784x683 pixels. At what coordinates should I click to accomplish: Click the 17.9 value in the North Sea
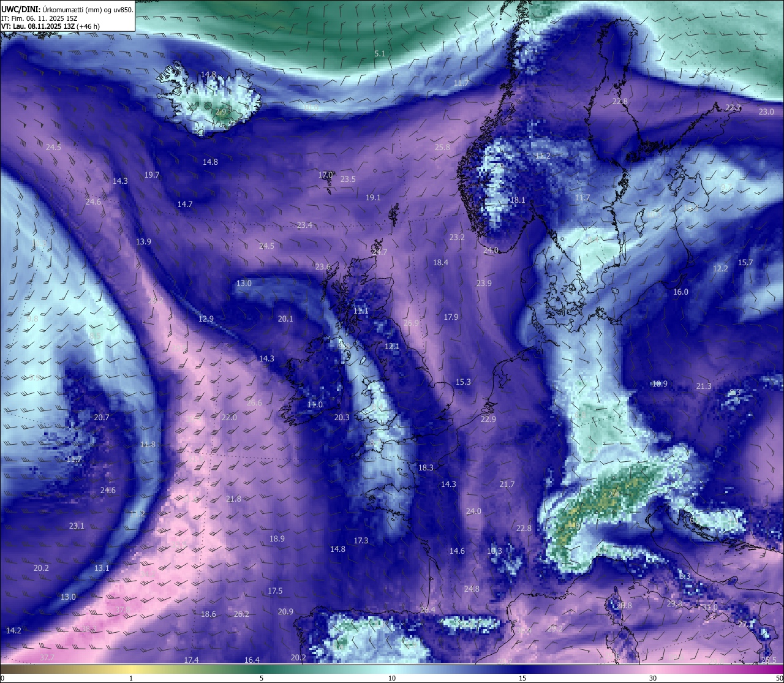pyautogui.click(x=451, y=317)
